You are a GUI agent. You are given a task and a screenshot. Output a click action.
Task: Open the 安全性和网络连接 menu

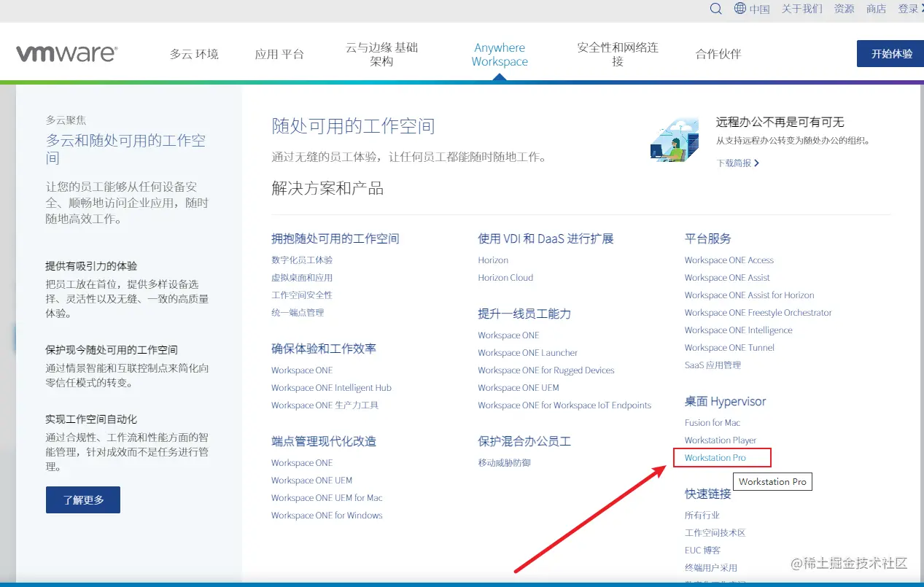(x=618, y=55)
